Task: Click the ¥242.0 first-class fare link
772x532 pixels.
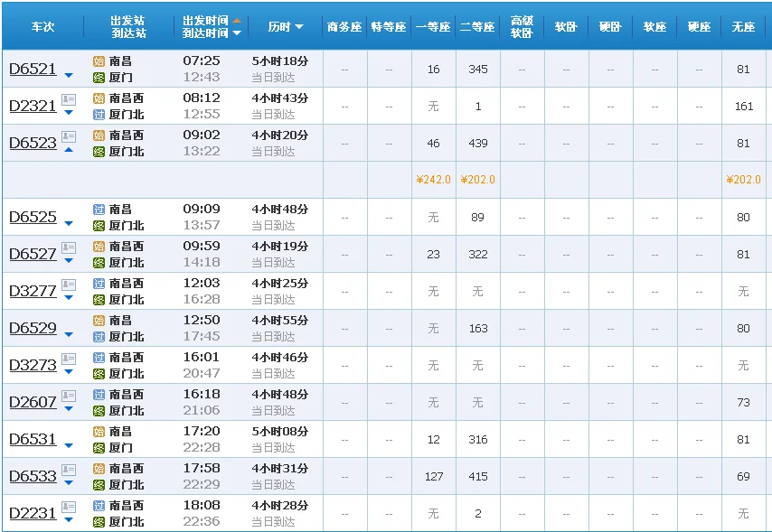Action: click(x=433, y=179)
